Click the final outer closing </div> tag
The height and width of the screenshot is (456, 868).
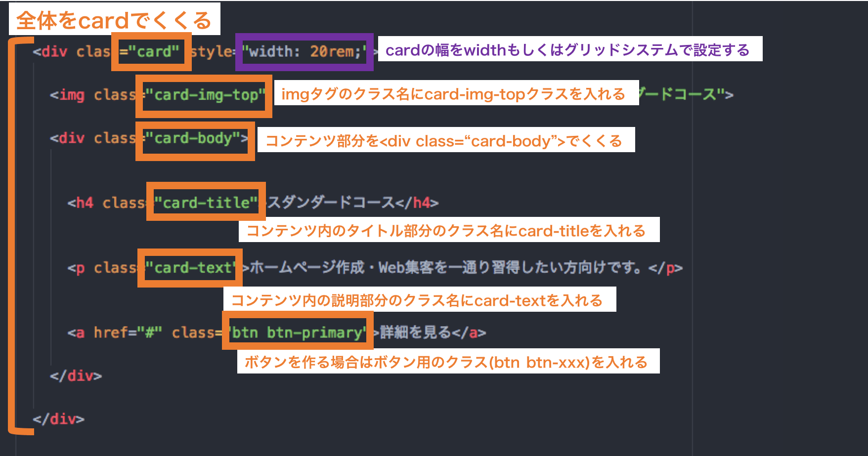click(59, 419)
